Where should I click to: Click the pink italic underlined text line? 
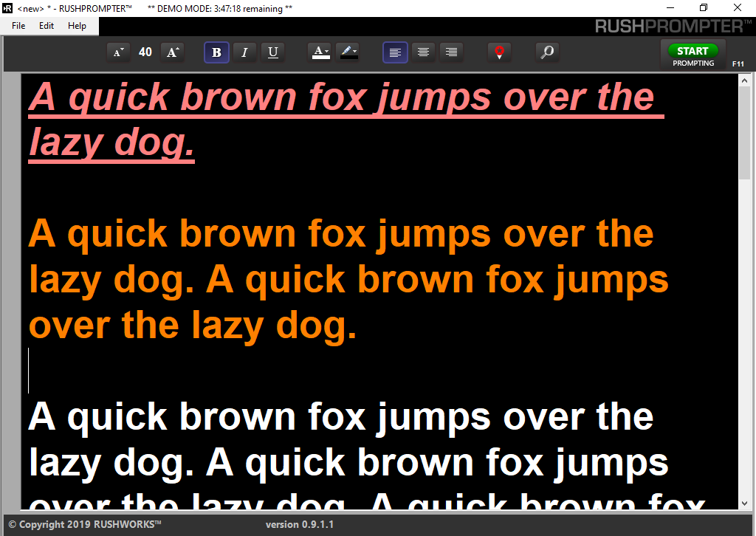pyautogui.click(x=346, y=120)
